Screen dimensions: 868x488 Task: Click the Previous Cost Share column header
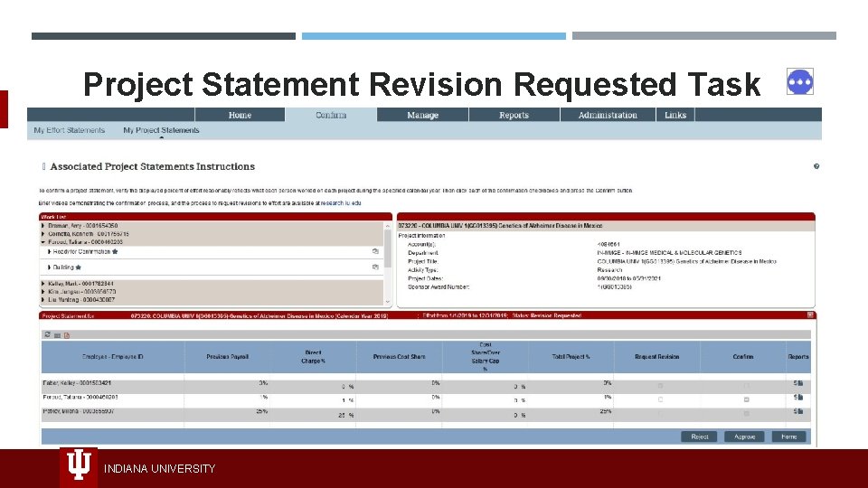pos(399,357)
